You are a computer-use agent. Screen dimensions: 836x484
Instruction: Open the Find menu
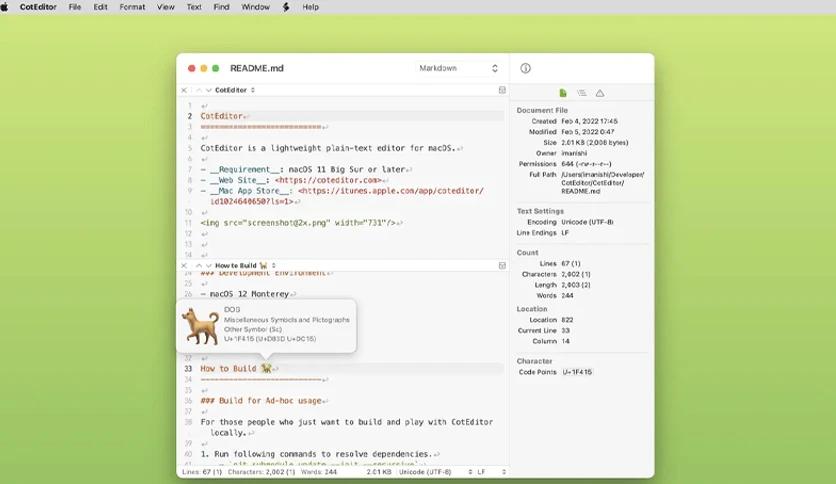coord(221,7)
